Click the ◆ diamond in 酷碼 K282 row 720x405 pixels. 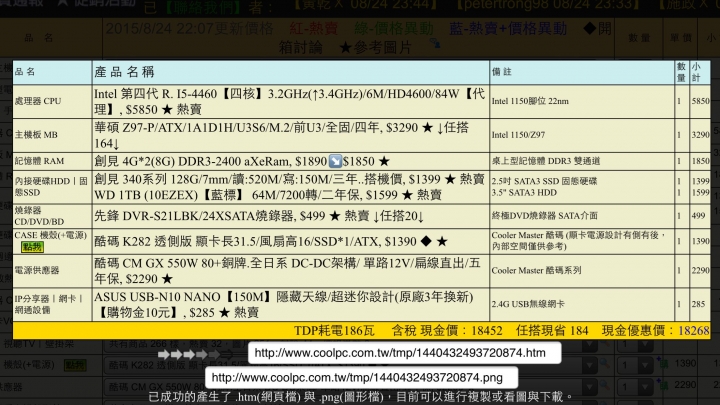click(x=426, y=241)
